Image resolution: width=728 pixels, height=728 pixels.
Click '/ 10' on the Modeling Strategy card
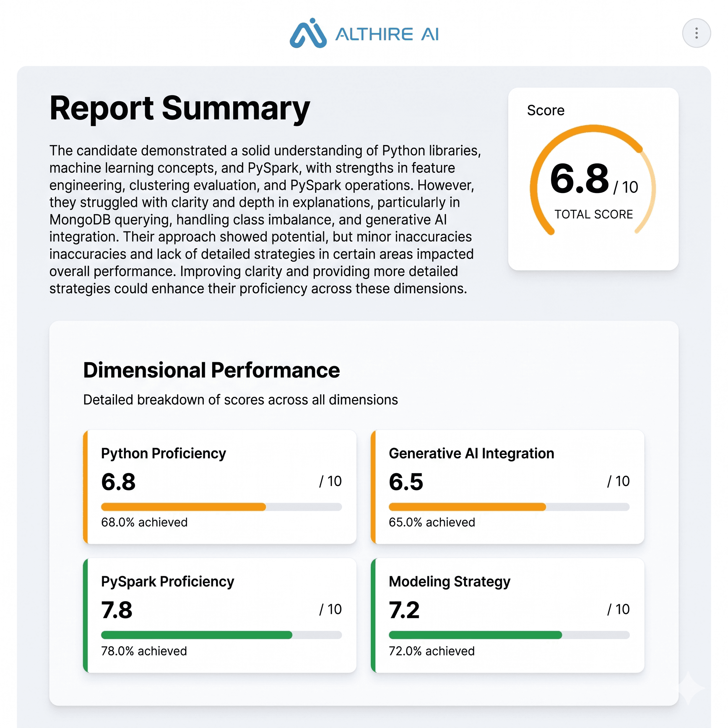tap(619, 609)
